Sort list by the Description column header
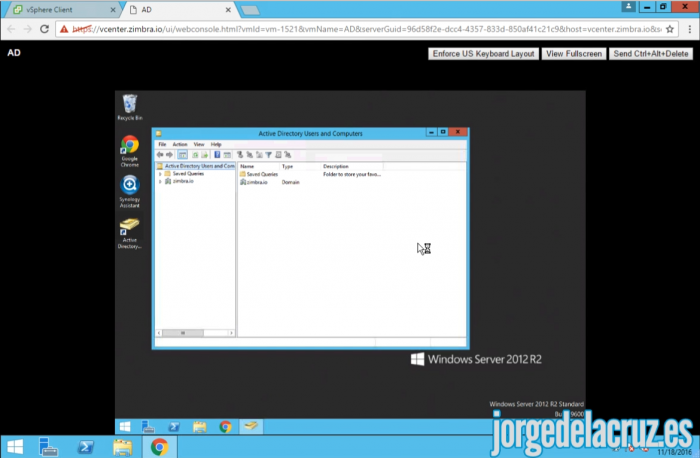 pos(352,166)
